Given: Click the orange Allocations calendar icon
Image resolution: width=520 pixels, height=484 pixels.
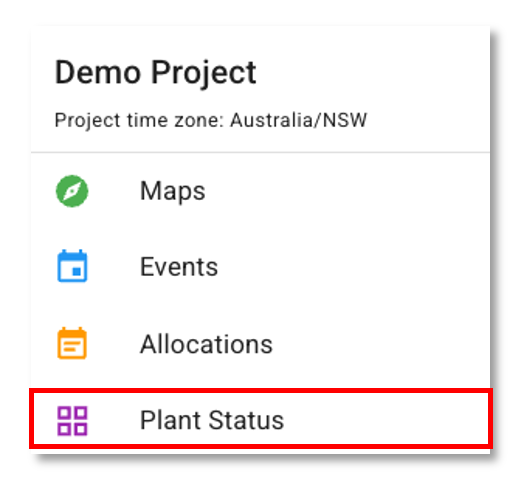Looking at the screenshot, I should coord(72,343).
